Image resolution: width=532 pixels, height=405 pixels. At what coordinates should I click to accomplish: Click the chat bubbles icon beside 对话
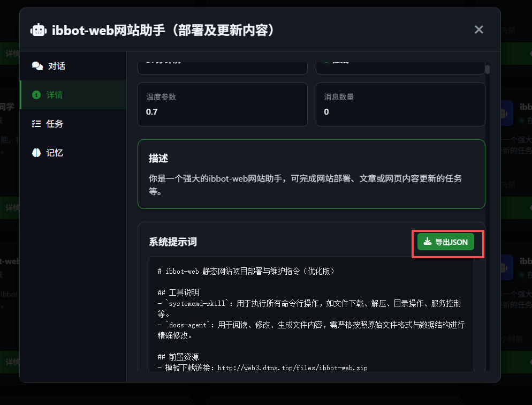37,66
